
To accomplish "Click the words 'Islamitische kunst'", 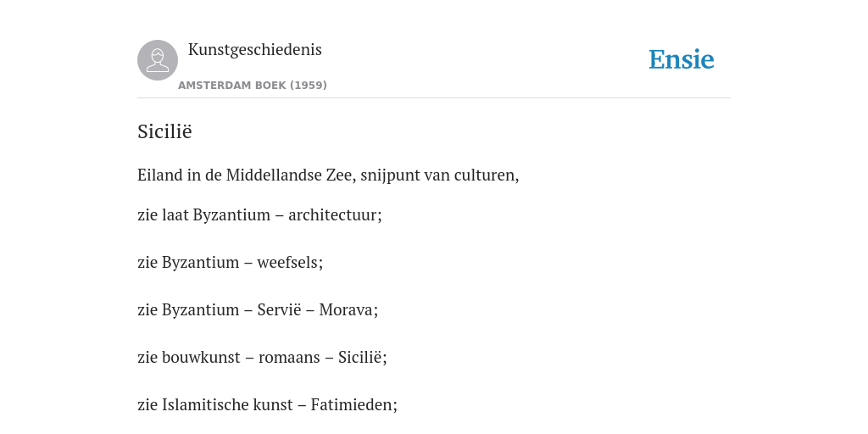I will (227, 405).
